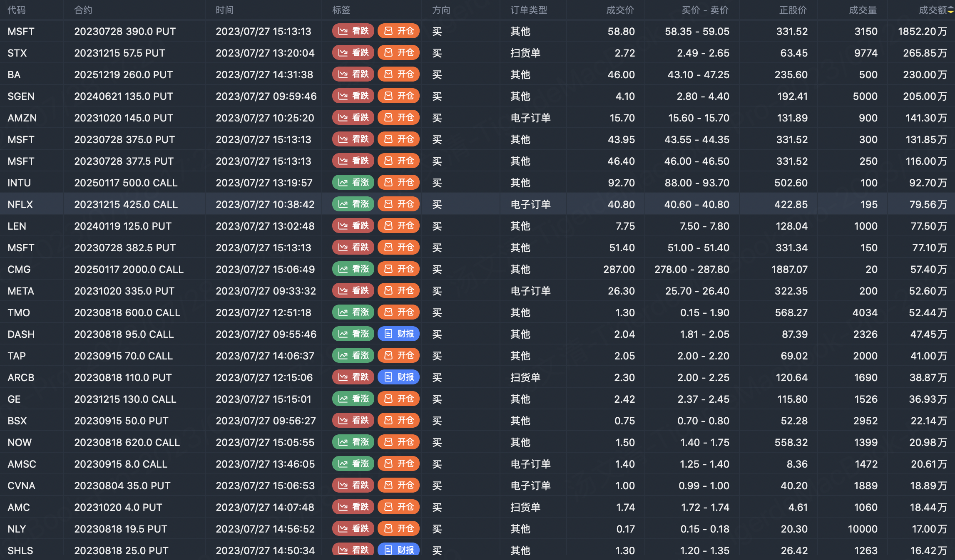The image size is (955, 560).
Task: Select the AMSC ticker cell
Action: 22,464
